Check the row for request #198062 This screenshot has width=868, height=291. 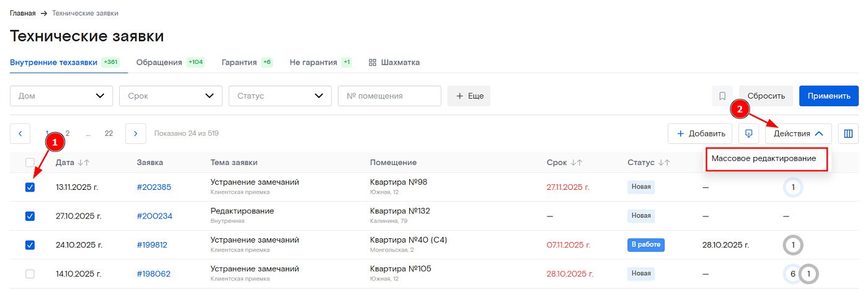pyautogui.click(x=30, y=274)
